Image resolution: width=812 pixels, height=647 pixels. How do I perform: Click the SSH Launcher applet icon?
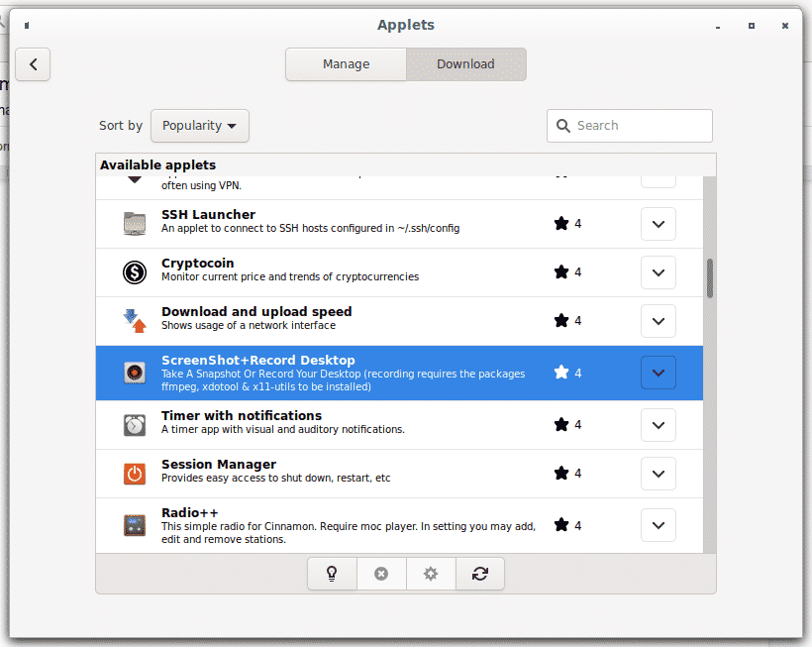(x=135, y=224)
